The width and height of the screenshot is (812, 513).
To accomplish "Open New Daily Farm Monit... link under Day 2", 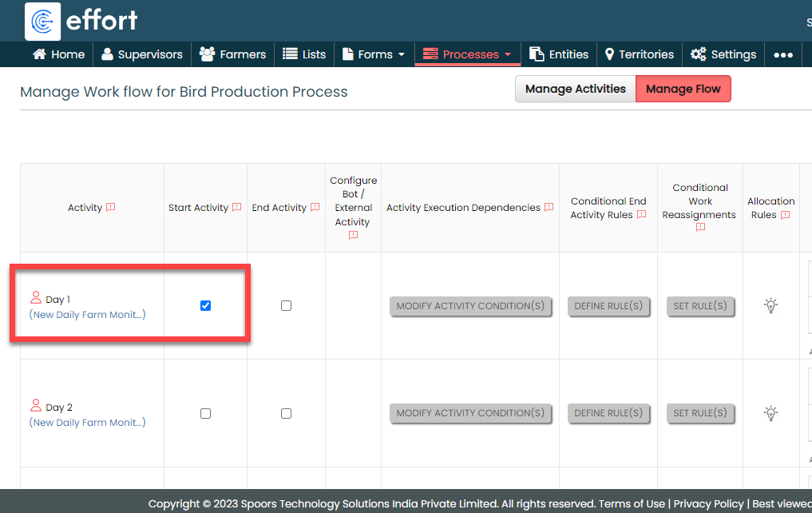I will [x=88, y=423].
